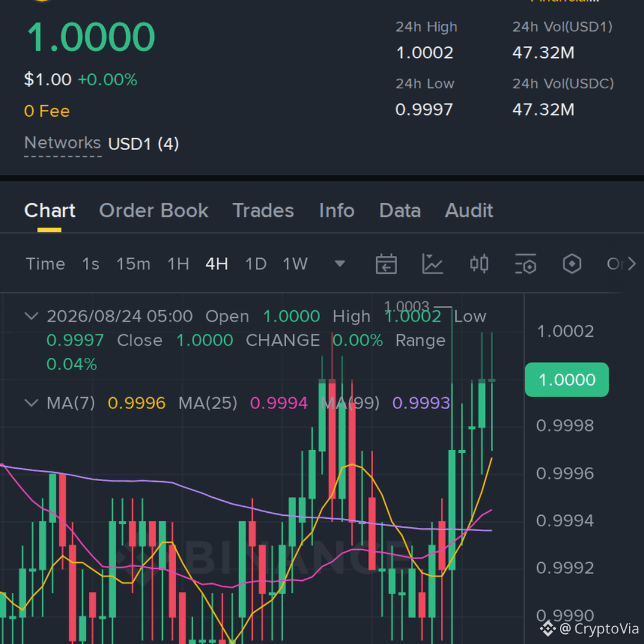This screenshot has width=644, height=644.
Task: Click the right arrow to show more tools
Action: coord(631,264)
